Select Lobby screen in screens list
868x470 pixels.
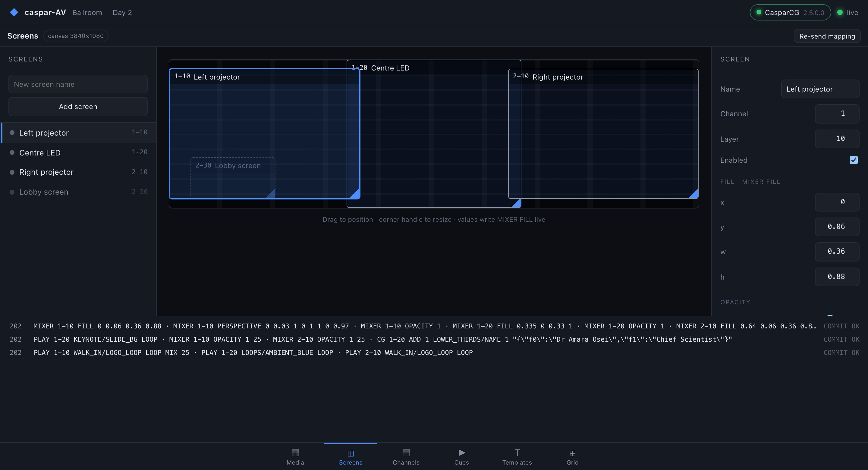78,192
